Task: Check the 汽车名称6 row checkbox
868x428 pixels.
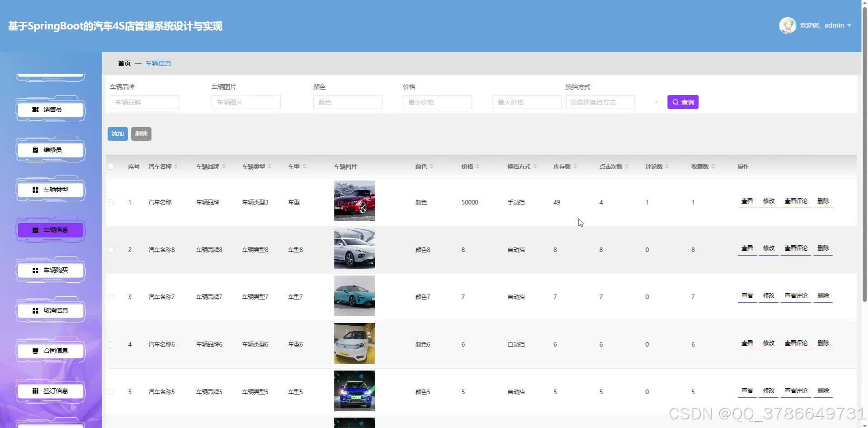Action: pos(111,345)
